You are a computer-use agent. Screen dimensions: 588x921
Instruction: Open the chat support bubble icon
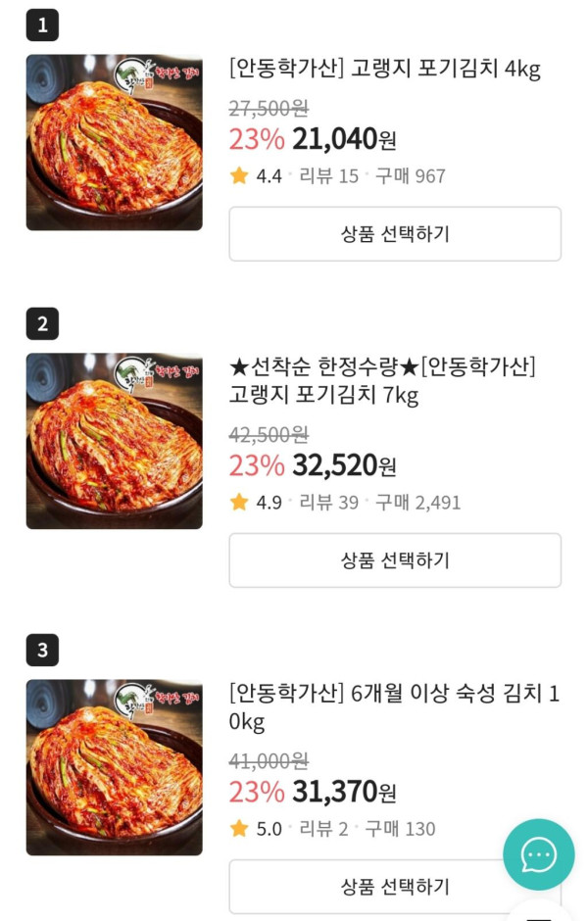(538, 854)
